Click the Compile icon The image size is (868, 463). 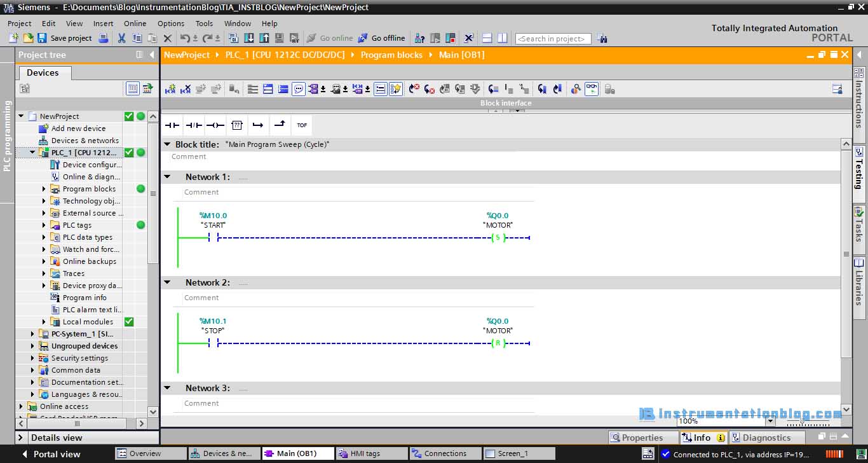(233, 38)
